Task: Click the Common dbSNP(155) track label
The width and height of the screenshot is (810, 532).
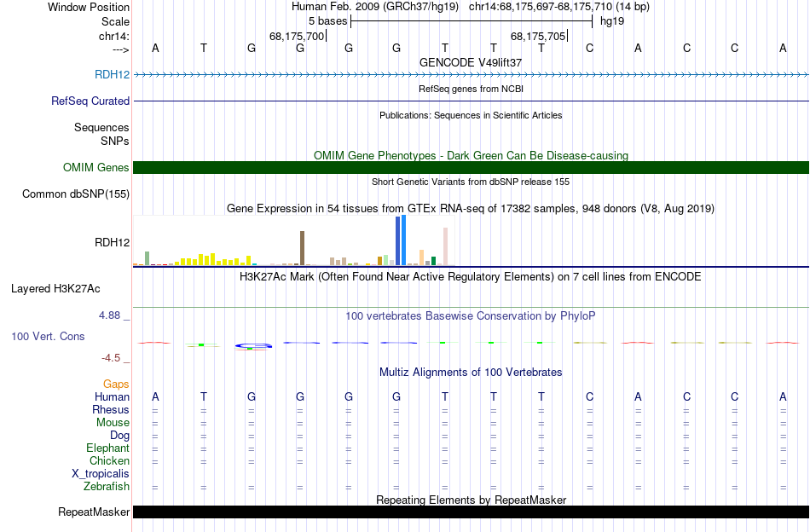Action: tap(76, 194)
